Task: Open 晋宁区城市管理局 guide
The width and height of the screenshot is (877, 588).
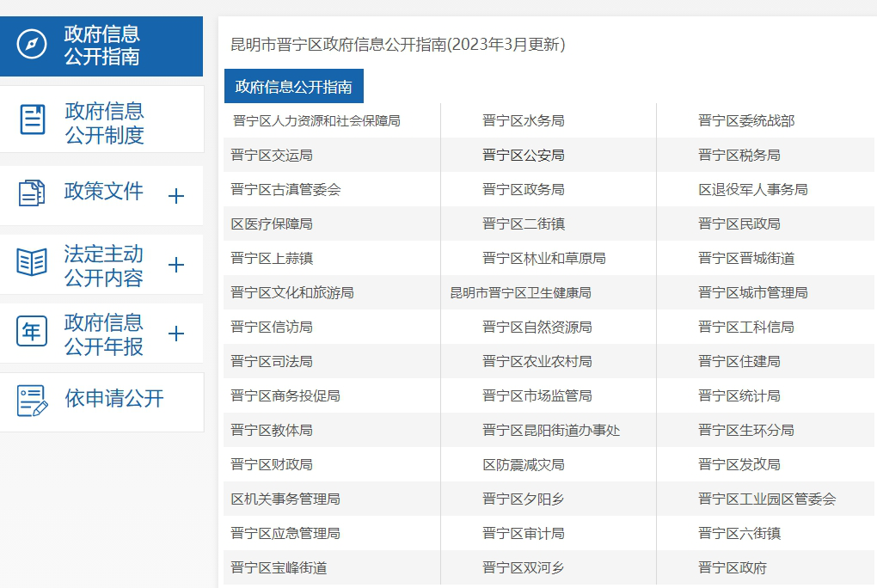Action: tap(753, 292)
